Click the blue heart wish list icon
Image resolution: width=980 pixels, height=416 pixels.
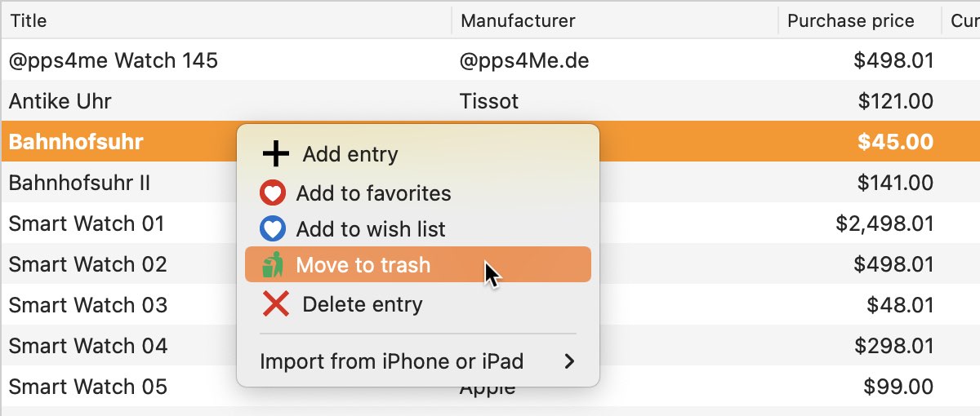coord(273,229)
